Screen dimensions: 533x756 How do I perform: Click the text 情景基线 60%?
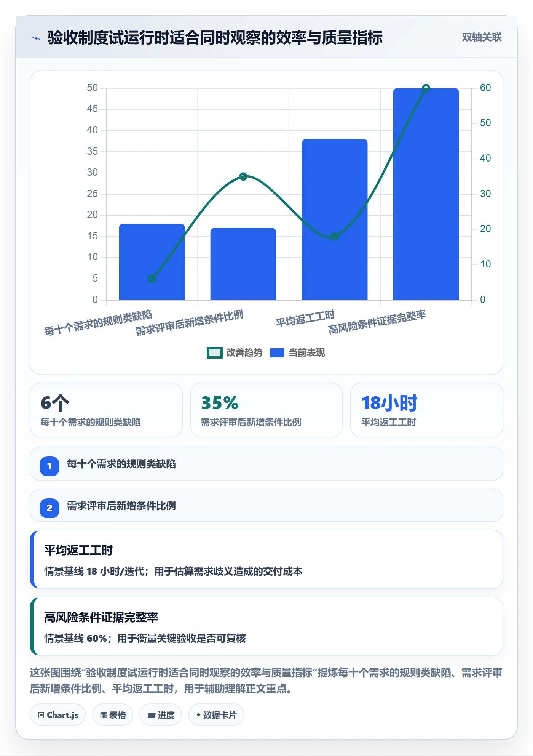[76, 638]
